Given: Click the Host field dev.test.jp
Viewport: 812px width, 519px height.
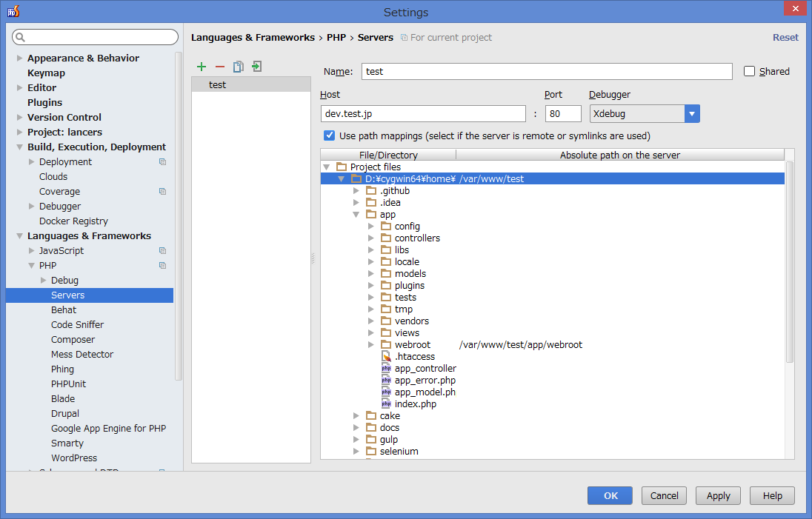Looking at the screenshot, I should click(x=423, y=114).
